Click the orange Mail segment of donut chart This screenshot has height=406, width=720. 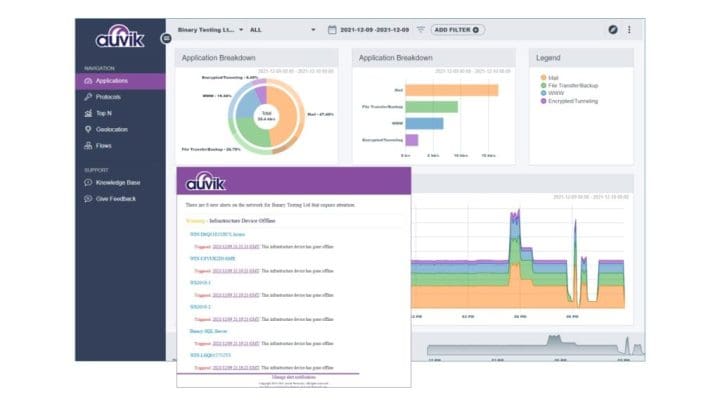(285, 115)
